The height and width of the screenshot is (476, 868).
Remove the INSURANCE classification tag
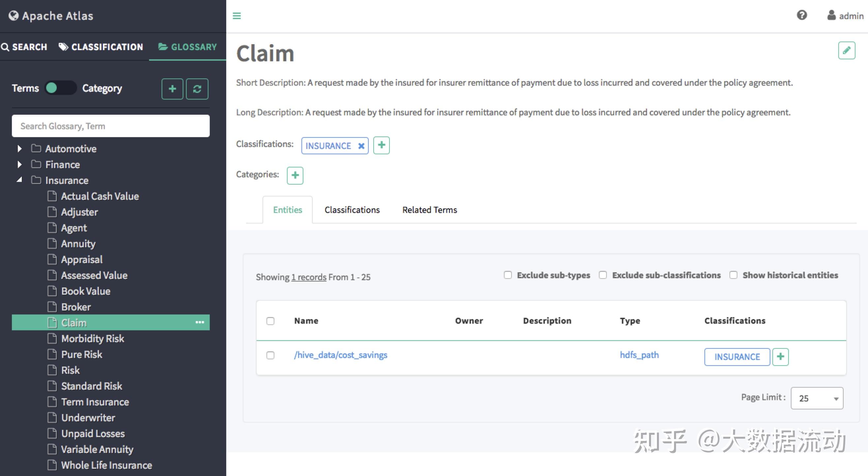pos(361,145)
